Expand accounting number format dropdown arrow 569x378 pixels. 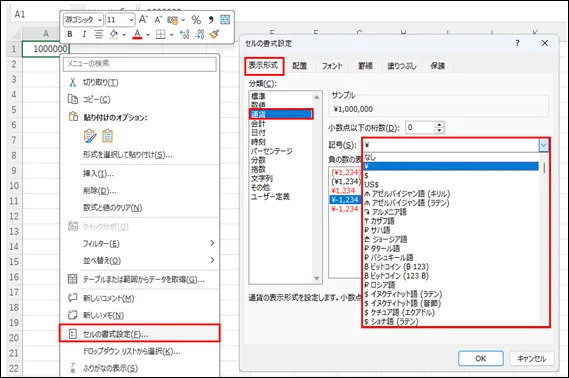click(x=183, y=20)
